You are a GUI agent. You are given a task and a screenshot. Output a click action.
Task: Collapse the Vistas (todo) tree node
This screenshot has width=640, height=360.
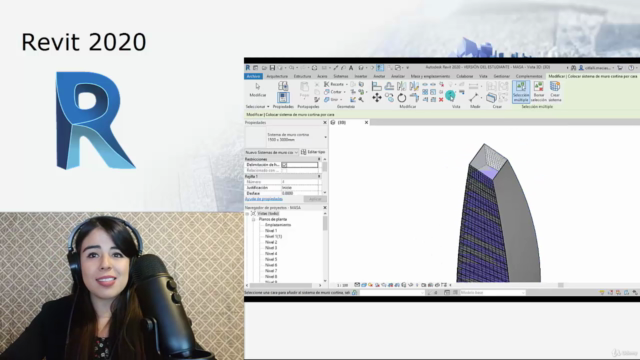pos(247,213)
